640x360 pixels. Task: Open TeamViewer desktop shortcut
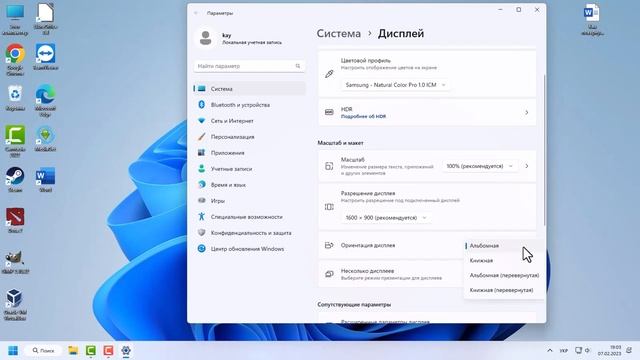(45, 57)
